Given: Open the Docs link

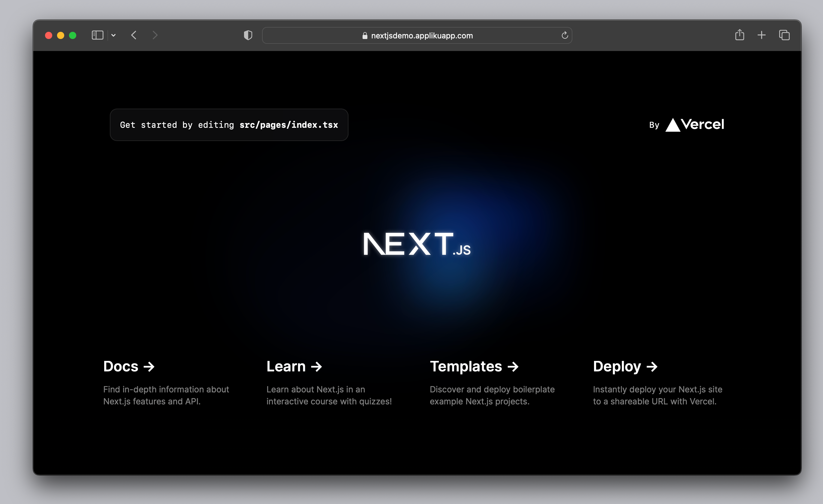Looking at the screenshot, I should (x=129, y=367).
